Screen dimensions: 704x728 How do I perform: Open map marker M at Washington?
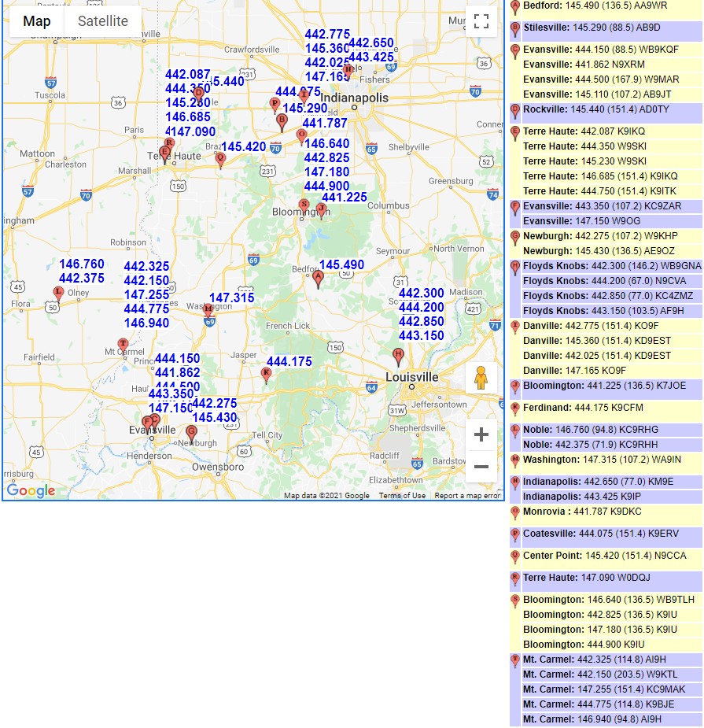[208, 311]
